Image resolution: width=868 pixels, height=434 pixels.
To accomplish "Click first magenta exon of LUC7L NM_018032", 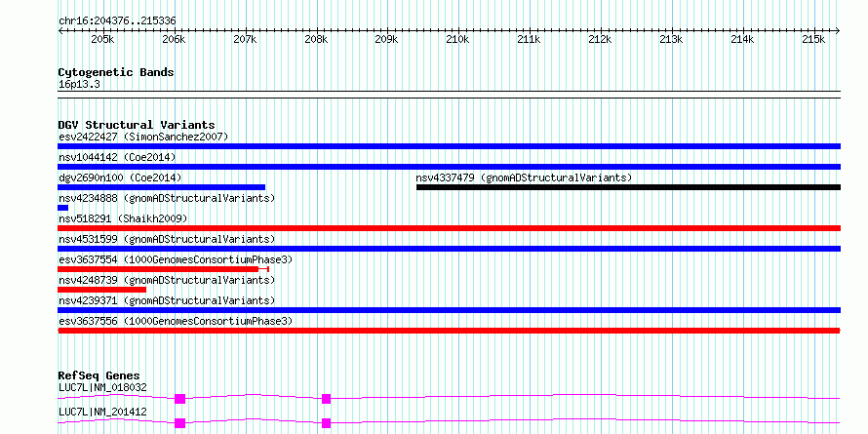I will coord(179,399).
